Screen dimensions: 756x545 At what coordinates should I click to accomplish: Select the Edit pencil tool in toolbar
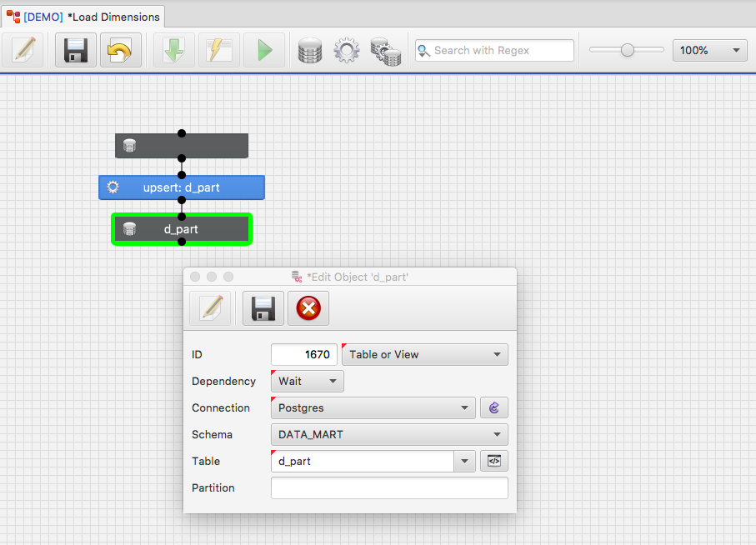[x=23, y=50]
